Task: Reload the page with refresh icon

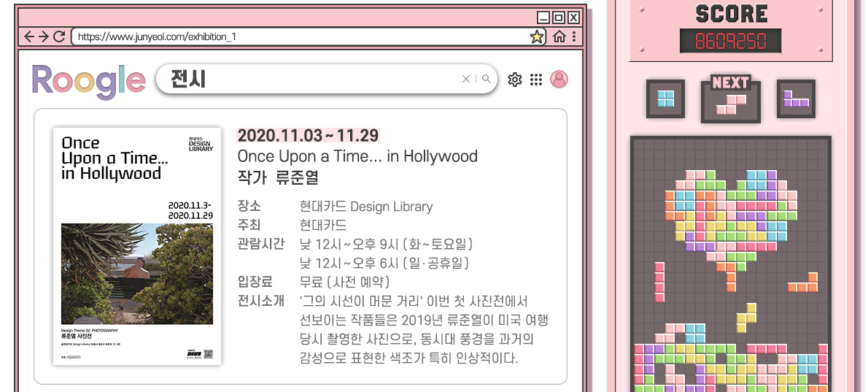Action: pyautogui.click(x=59, y=37)
